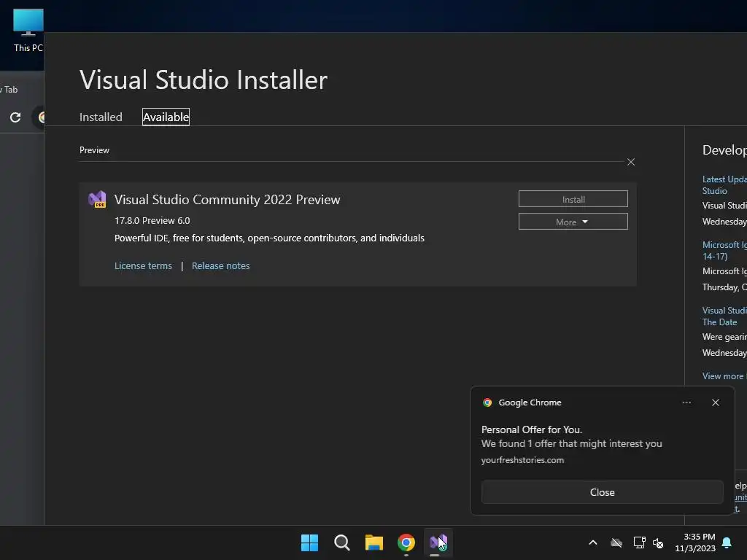747x560 pixels.
Task: Click the 17.8.0 Preview 6.0 version text
Action: click(x=152, y=220)
